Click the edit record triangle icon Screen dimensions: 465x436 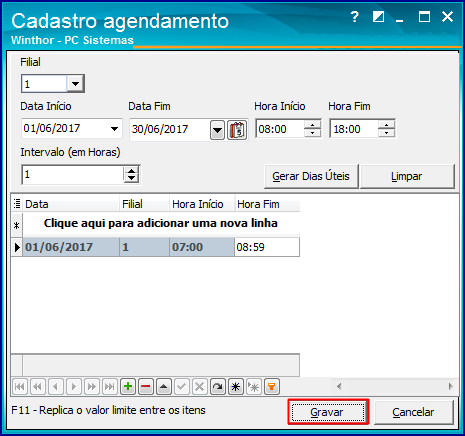tap(164, 387)
